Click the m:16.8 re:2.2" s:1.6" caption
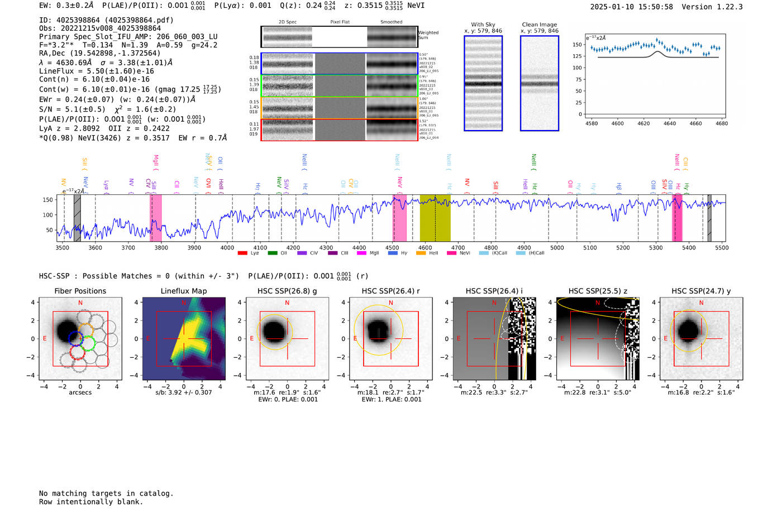 tap(702, 392)
